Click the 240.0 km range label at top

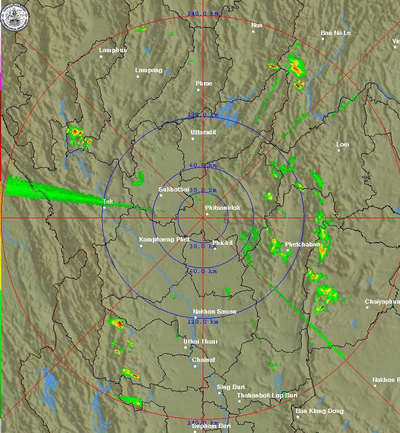coord(203,14)
